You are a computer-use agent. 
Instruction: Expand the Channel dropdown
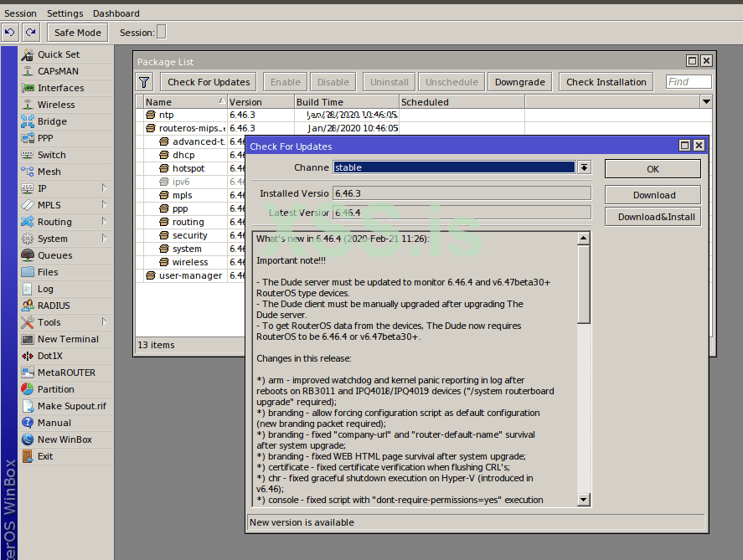584,167
